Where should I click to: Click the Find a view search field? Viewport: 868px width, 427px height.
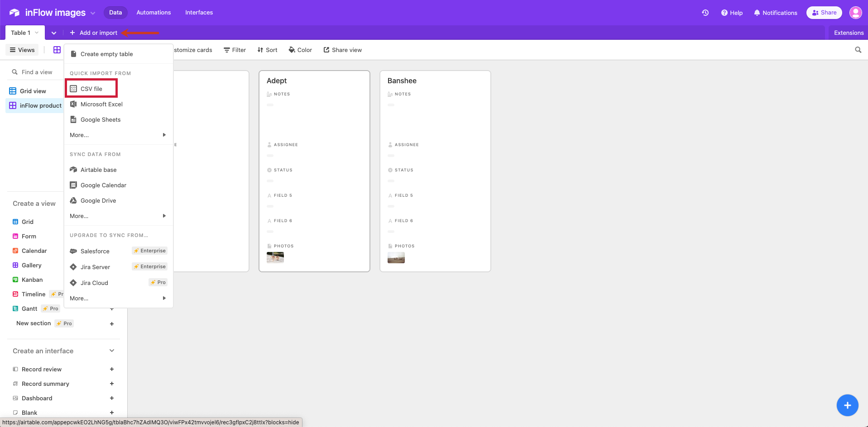36,72
